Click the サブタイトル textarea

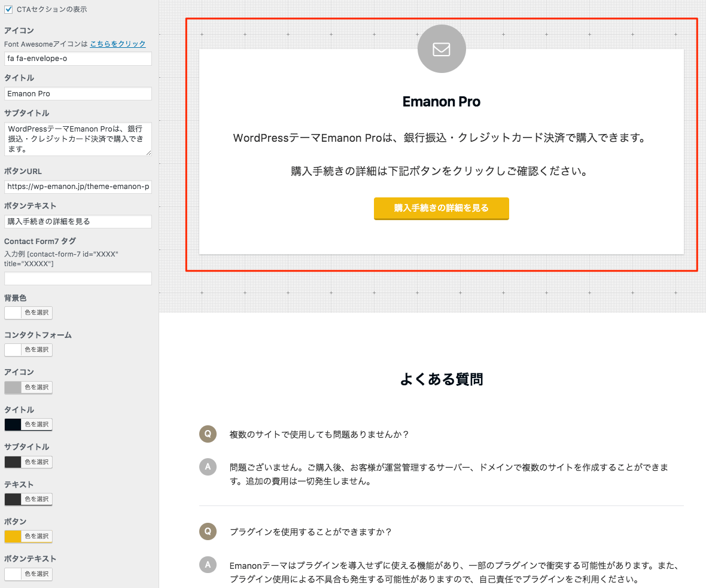coord(78,139)
